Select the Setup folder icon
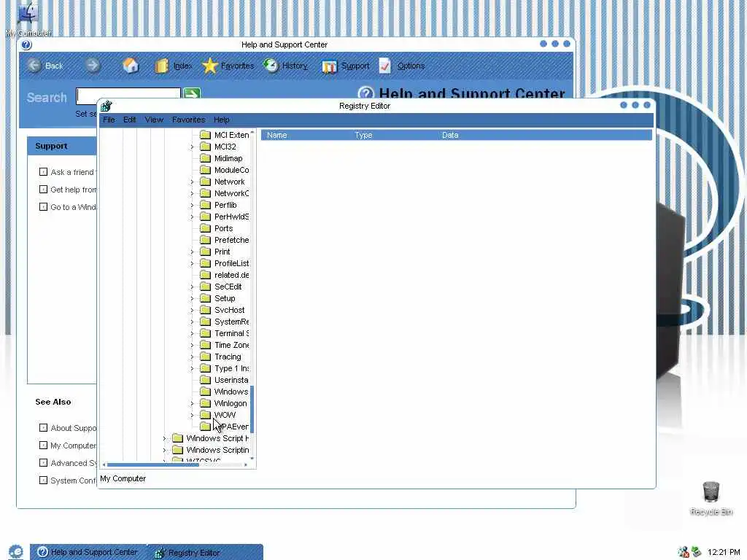This screenshot has width=747, height=560. 205,298
